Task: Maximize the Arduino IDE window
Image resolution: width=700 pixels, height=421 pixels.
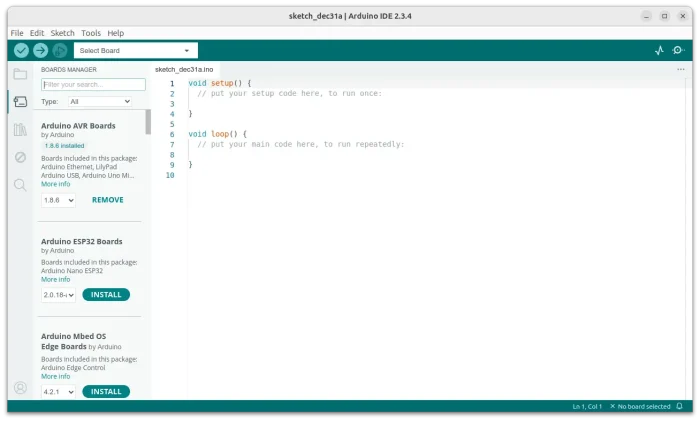Action: 664,16
